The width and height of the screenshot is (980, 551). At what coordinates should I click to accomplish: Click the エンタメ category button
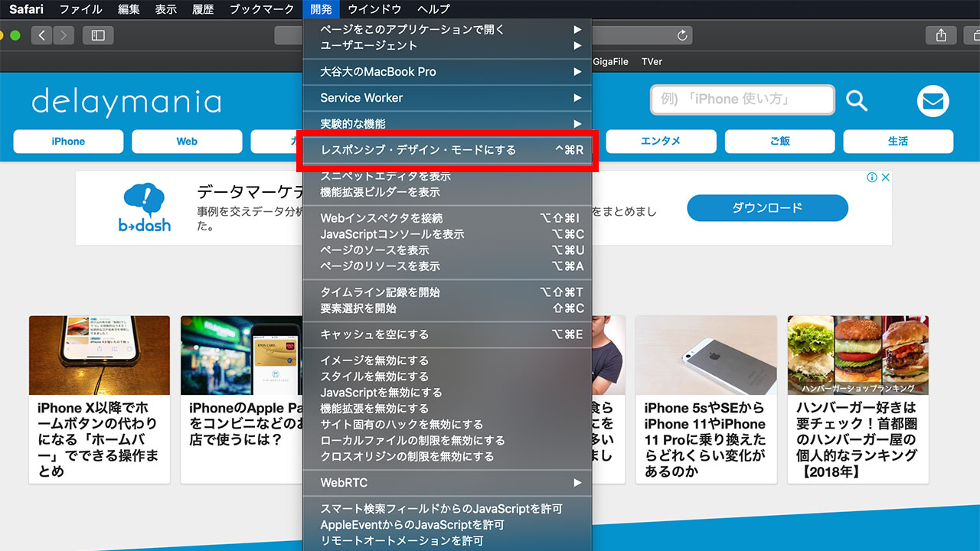661,142
